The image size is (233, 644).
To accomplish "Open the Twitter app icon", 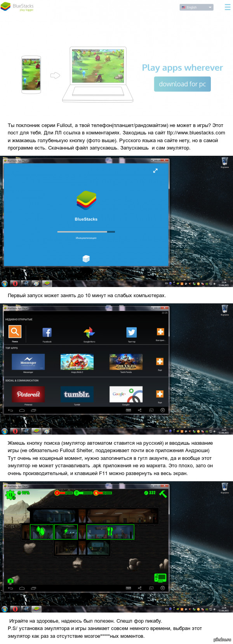I will [x=132, y=332].
